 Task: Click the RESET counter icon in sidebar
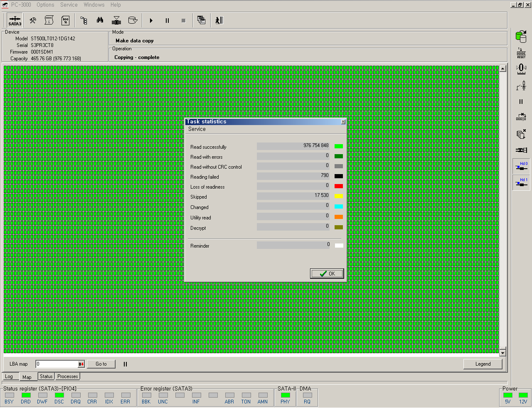tap(521, 53)
